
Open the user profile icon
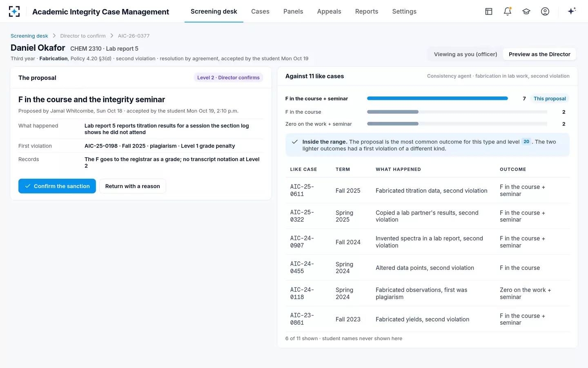pyautogui.click(x=545, y=11)
